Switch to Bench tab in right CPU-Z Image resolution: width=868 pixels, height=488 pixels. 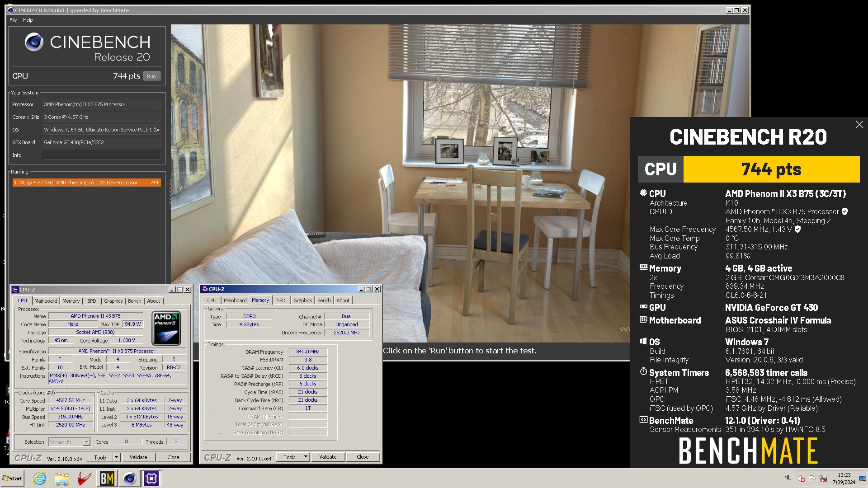(324, 300)
